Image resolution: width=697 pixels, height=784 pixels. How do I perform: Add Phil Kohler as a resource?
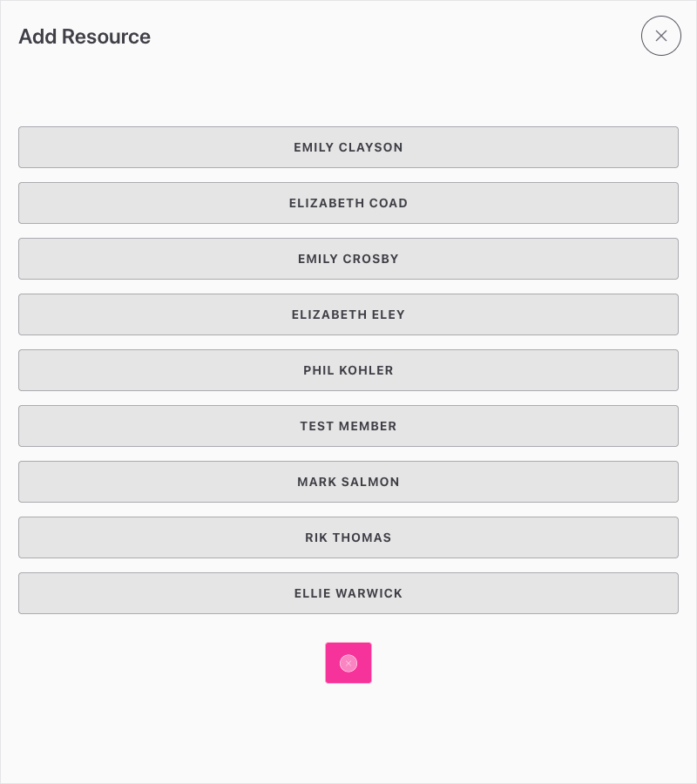click(348, 370)
